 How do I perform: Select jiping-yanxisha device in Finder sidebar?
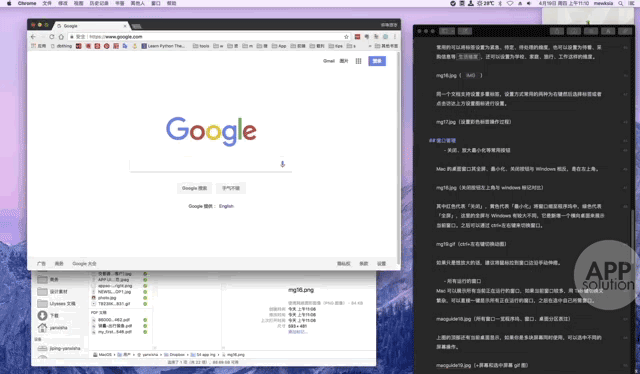[59, 348]
